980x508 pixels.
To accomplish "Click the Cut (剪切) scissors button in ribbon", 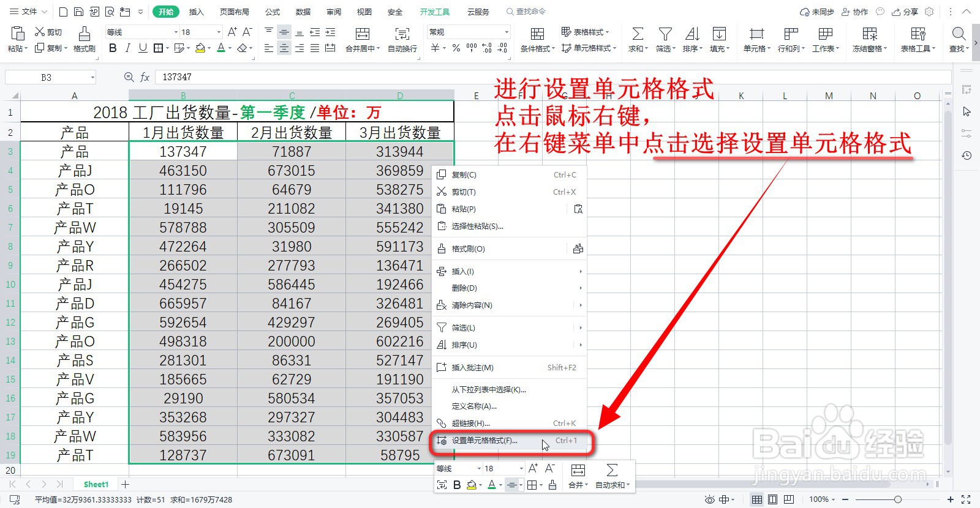I will 48,32.
